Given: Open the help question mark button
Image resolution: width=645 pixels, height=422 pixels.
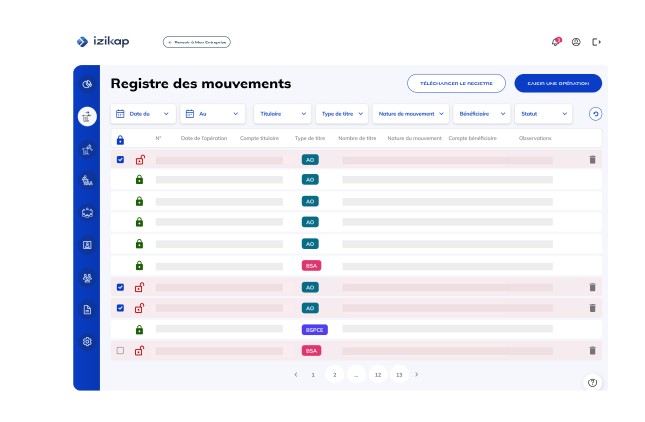Looking at the screenshot, I should (592, 383).
